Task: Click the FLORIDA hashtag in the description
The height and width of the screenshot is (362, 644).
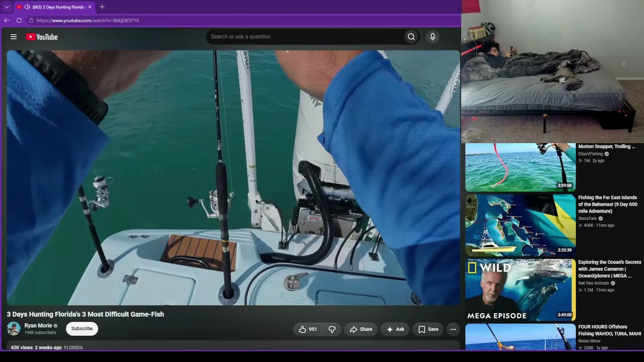Action: click(73, 347)
